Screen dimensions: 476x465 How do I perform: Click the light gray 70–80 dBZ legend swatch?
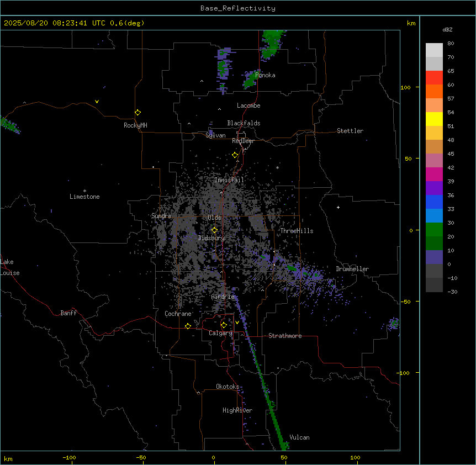point(434,50)
